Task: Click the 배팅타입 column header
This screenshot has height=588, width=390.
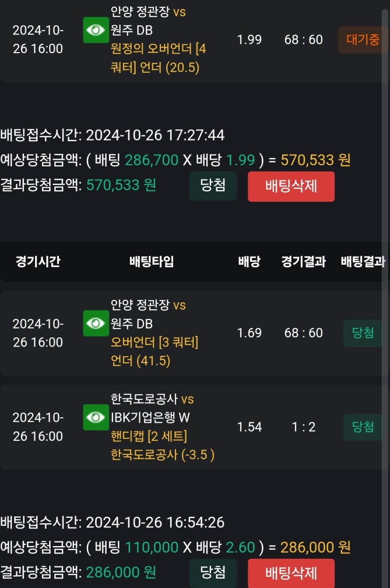Action: (151, 262)
